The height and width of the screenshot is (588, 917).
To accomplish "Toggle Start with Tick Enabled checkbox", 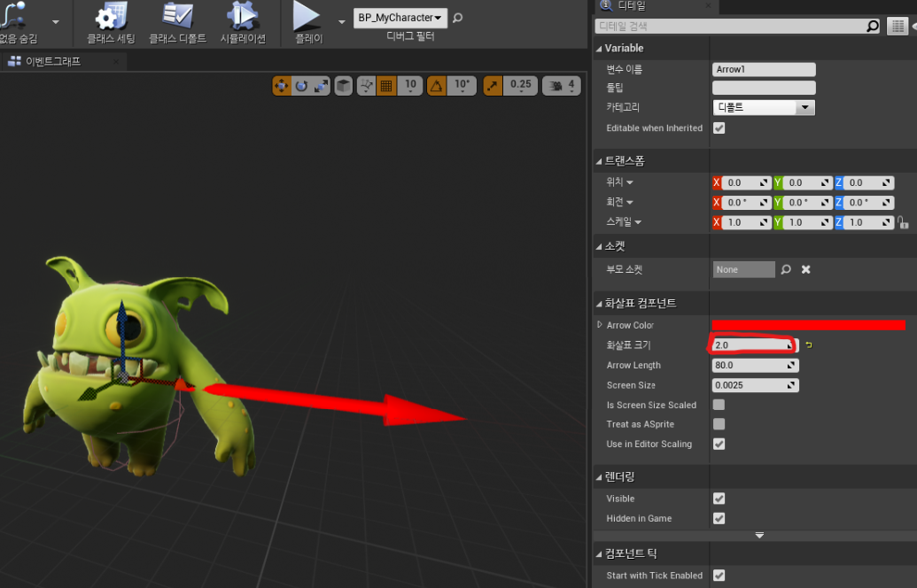I will pos(719,576).
